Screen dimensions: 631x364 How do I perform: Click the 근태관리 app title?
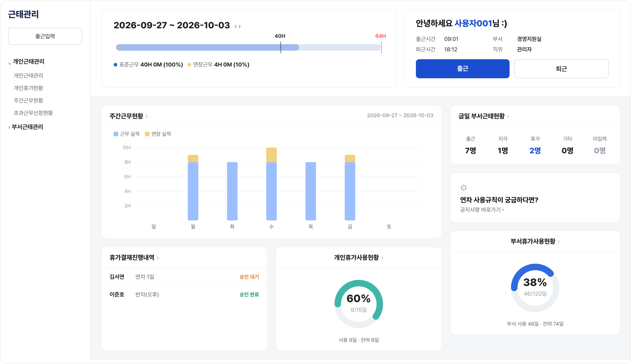[23, 14]
